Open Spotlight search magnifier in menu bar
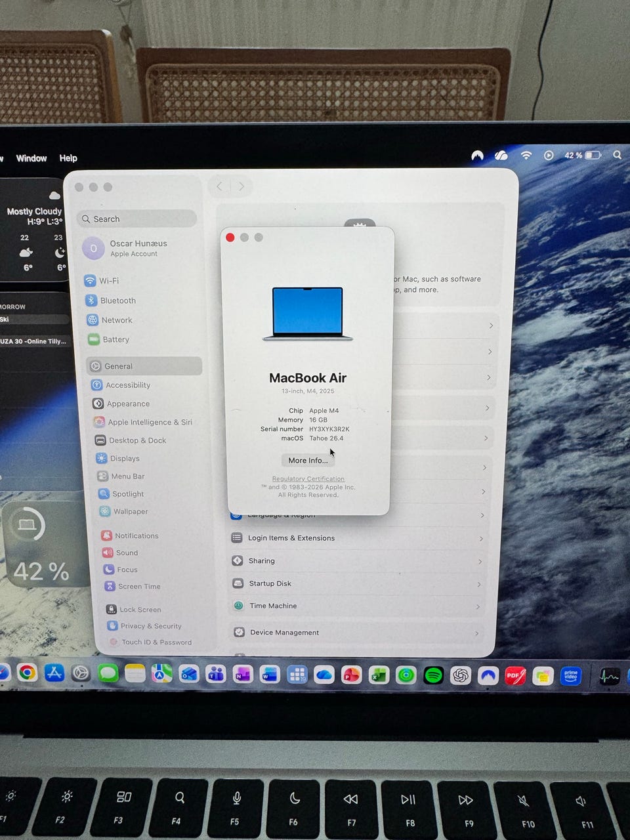Viewport: 630px width, 840px height. coord(617,156)
